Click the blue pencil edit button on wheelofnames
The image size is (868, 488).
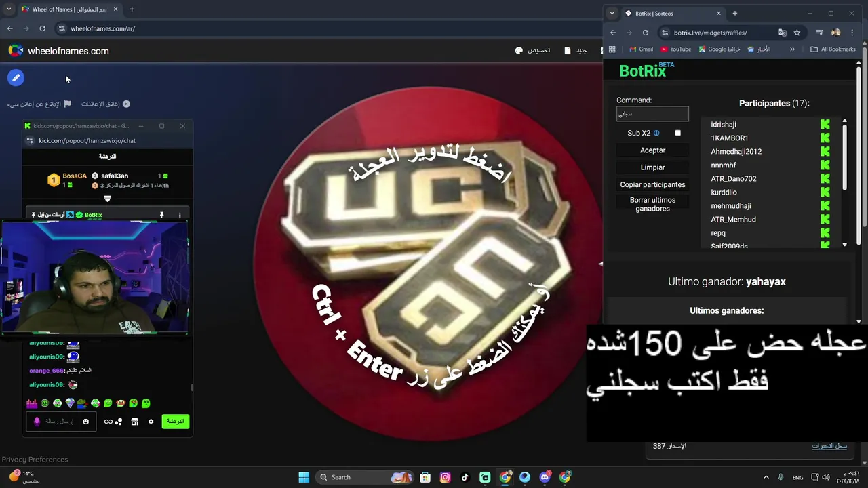click(16, 78)
